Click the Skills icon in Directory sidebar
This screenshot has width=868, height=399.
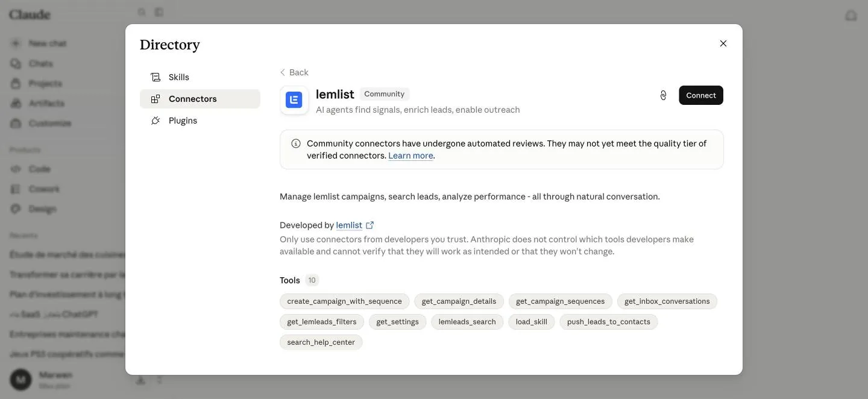156,77
